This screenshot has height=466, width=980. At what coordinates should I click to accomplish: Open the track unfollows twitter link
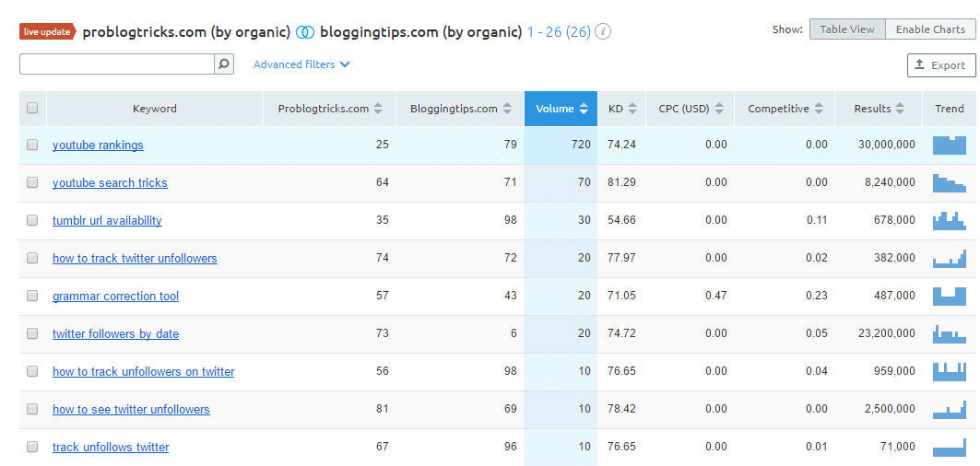click(111, 448)
